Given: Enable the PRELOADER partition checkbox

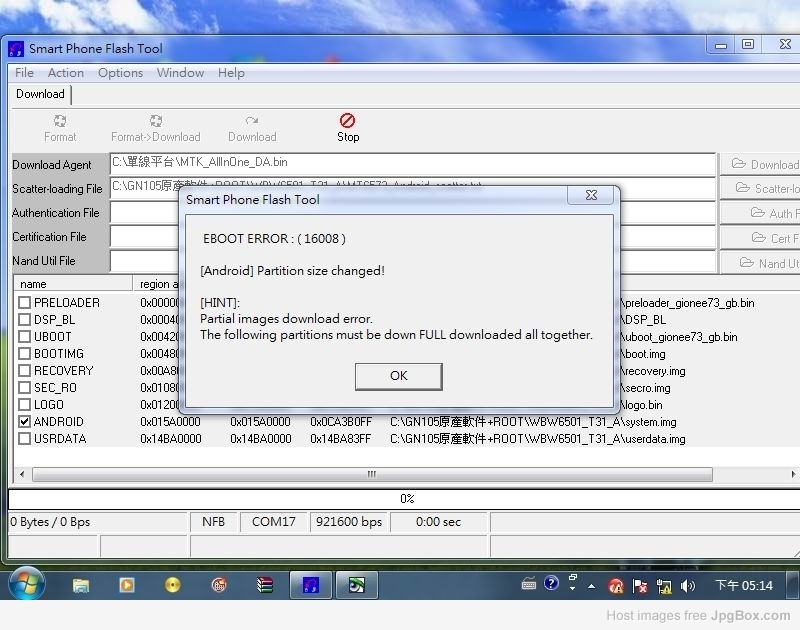Looking at the screenshot, I should 25,303.
